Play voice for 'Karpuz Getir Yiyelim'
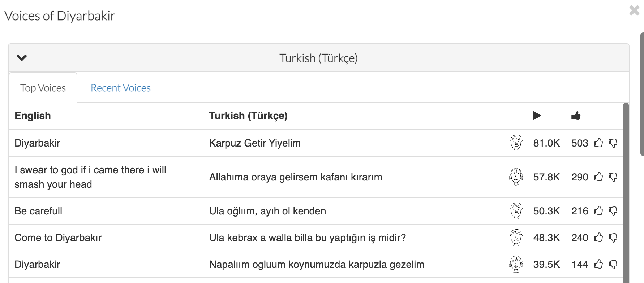Screen dimensions: 644x283 (516, 143)
